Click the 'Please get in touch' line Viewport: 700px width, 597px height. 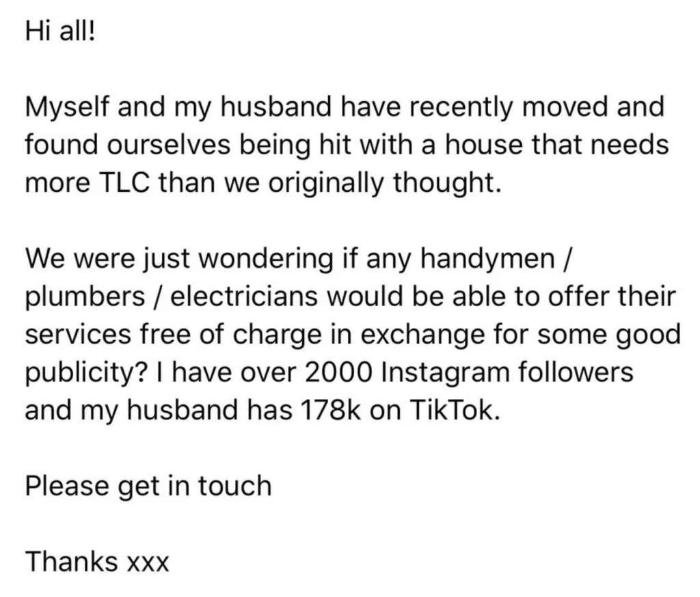148,487
